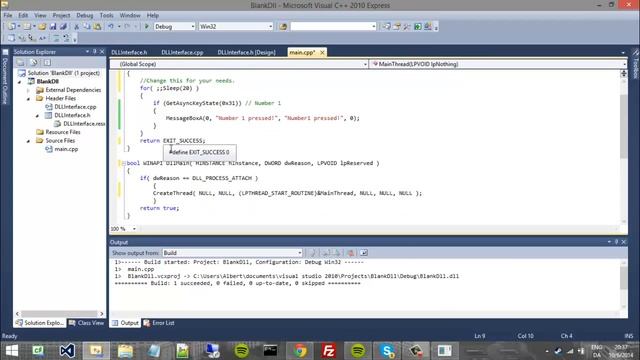Click the Save All toolbar icon
The image size is (640, 360).
(x=63, y=27)
